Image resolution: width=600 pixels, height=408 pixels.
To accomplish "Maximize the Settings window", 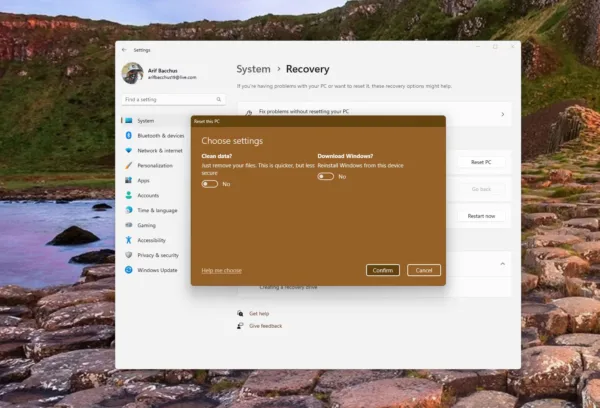I will (x=495, y=47).
